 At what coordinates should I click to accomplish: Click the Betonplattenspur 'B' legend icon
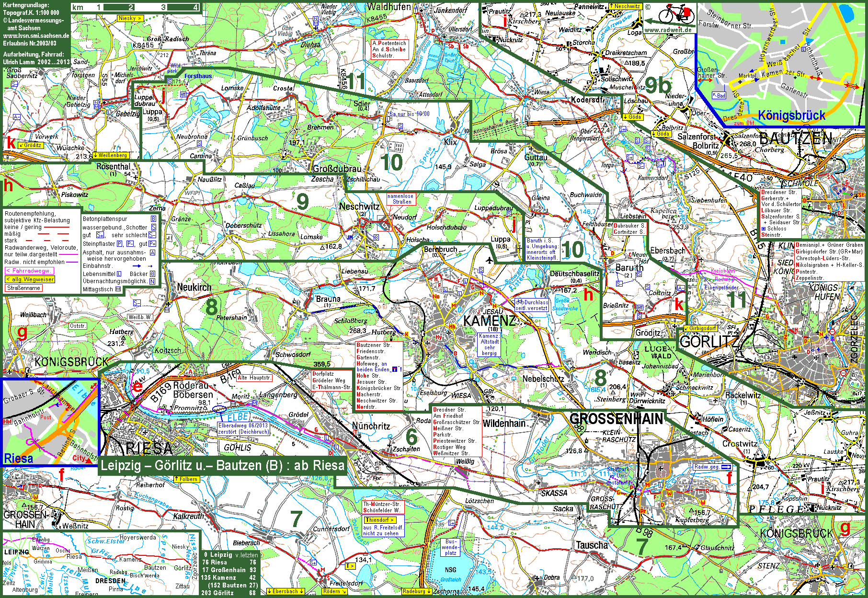coord(153,219)
